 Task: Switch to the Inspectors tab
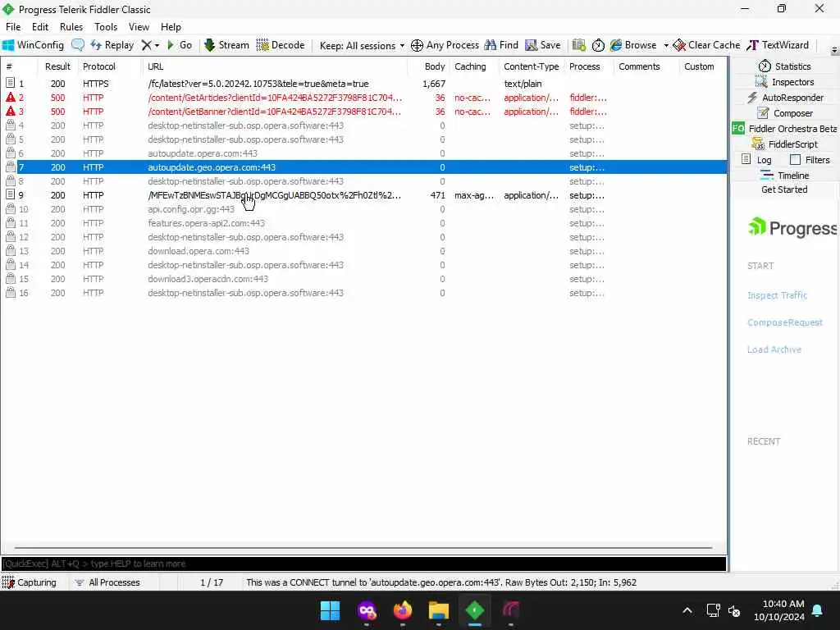coord(785,82)
